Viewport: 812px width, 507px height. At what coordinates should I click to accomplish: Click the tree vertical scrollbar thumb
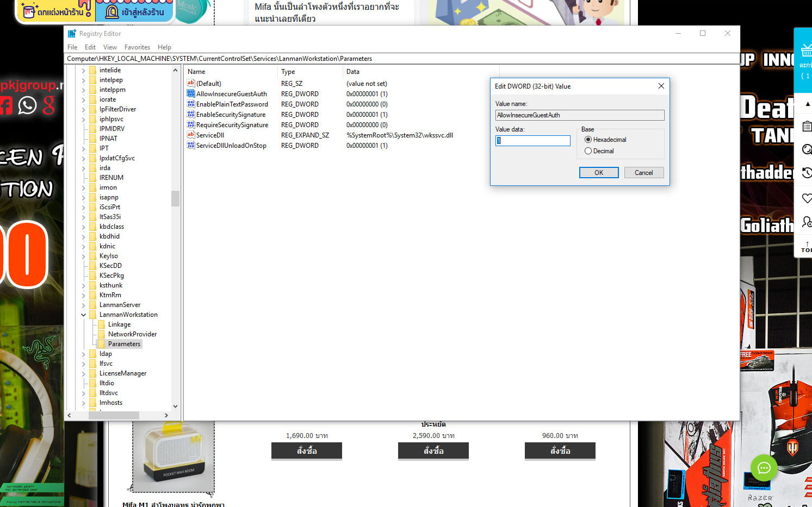pyautogui.click(x=175, y=198)
